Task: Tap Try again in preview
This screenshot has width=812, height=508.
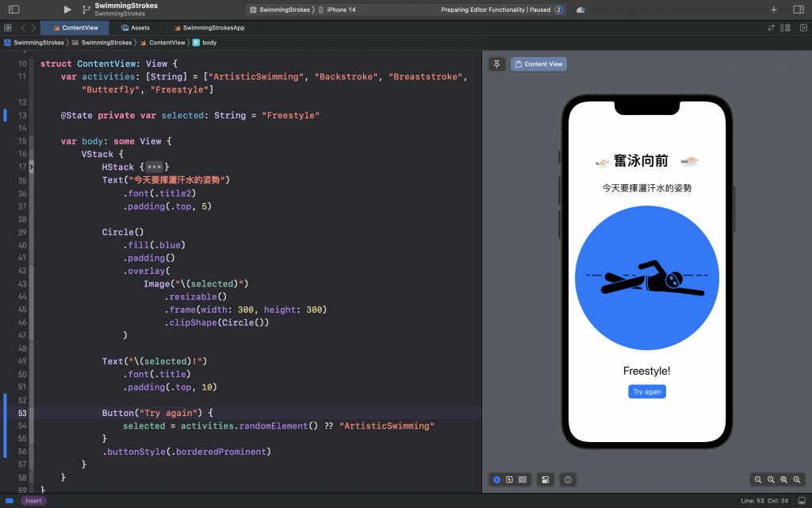Action: [x=647, y=391]
